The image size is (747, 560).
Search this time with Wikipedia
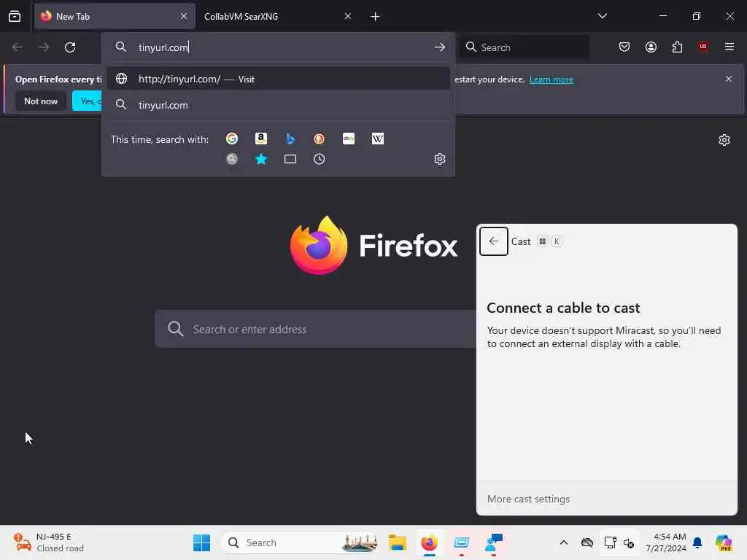click(x=377, y=139)
